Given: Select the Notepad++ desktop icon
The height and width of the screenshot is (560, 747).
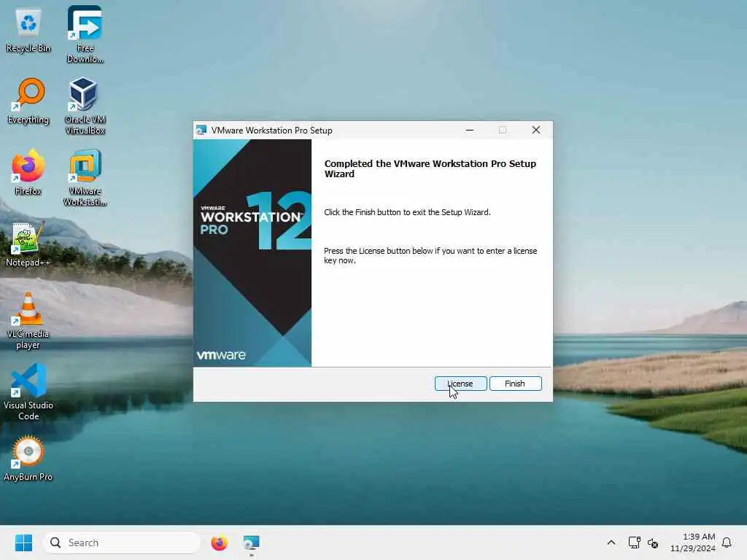Looking at the screenshot, I should (28, 244).
